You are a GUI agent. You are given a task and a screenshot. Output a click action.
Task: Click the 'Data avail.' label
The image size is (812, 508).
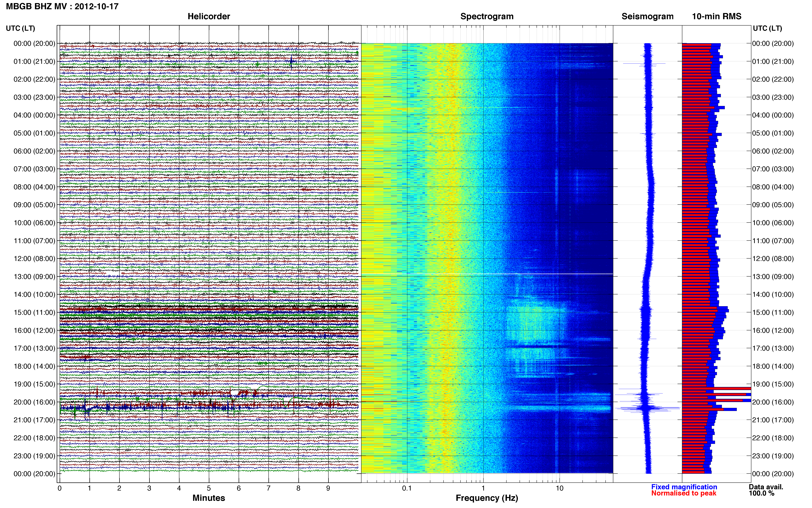point(766,487)
